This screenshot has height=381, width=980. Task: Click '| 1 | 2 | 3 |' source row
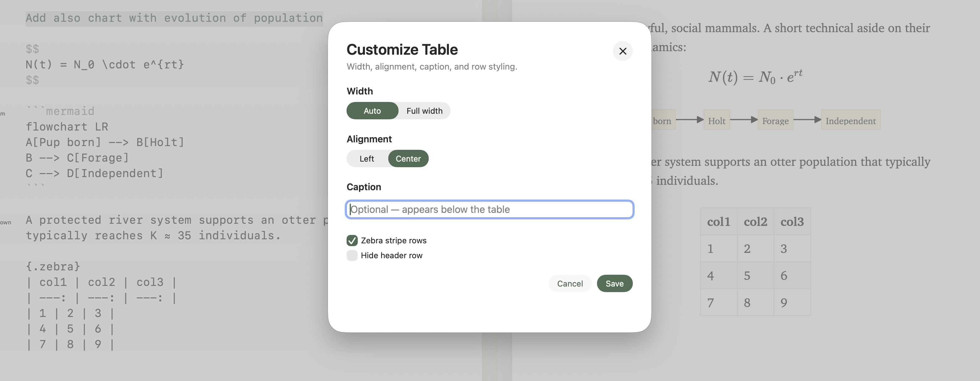click(70, 313)
